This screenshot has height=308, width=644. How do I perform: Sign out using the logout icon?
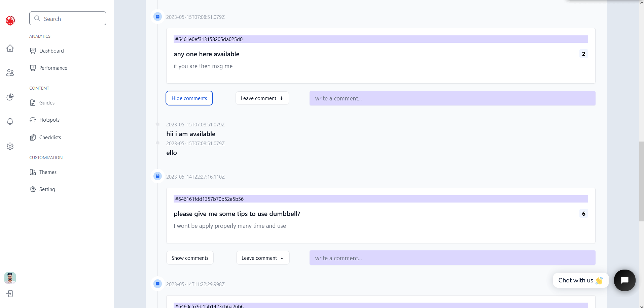click(10, 294)
